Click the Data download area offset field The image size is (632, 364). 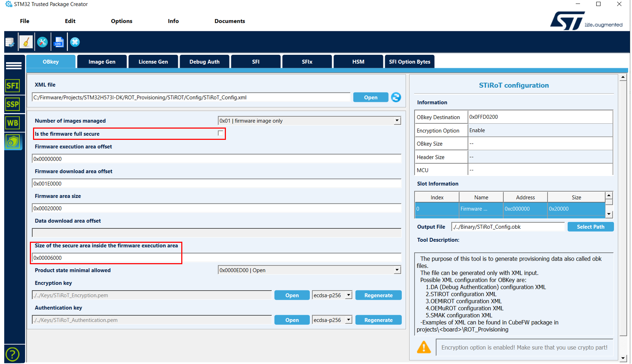tap(216, 233)
